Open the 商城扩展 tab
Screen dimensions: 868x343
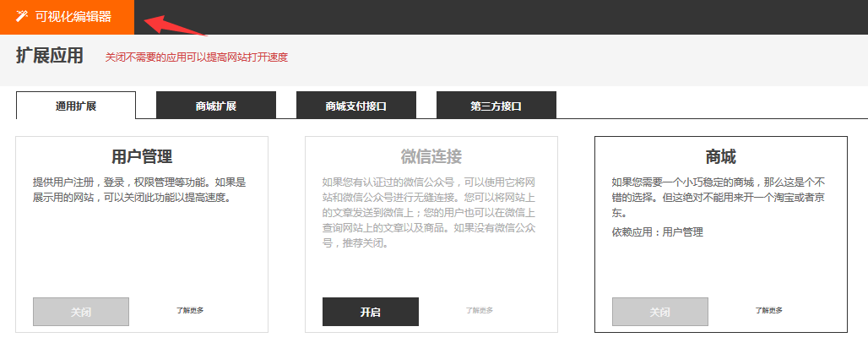(x=215, y=106)
